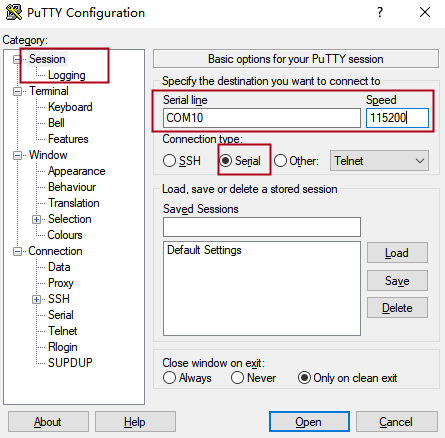This screenshot has width=445, height=438.
Task: Expand the SSH tree node under Connection
Action: tap(36, 299)
